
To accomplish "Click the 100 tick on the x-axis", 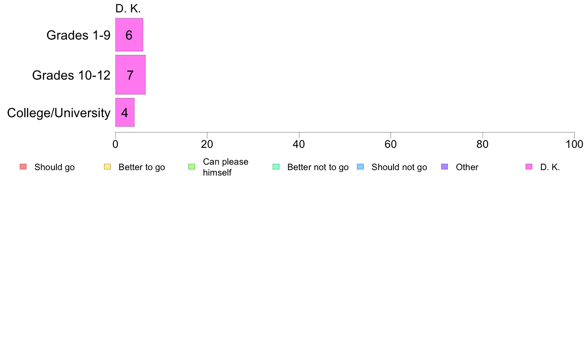I will (x=574, y=144).
